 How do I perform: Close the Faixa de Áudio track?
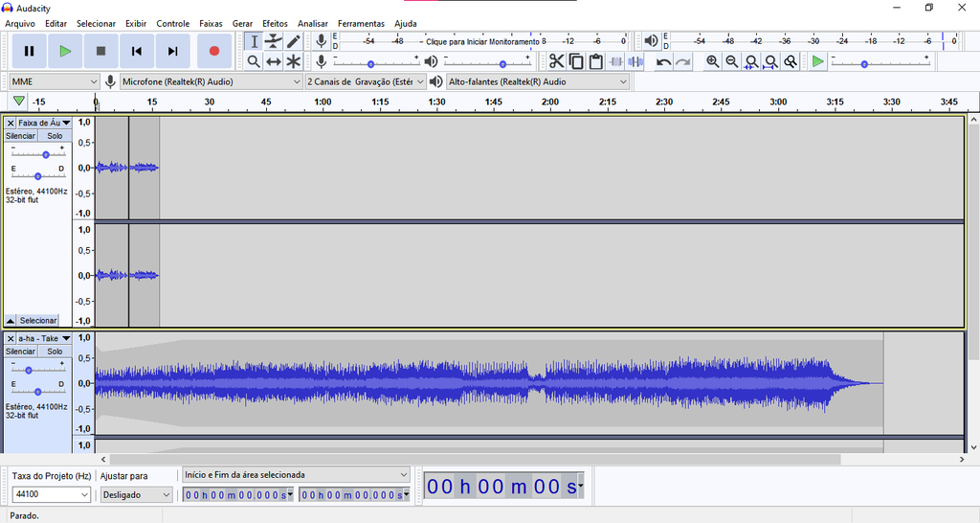coord(11,124)
